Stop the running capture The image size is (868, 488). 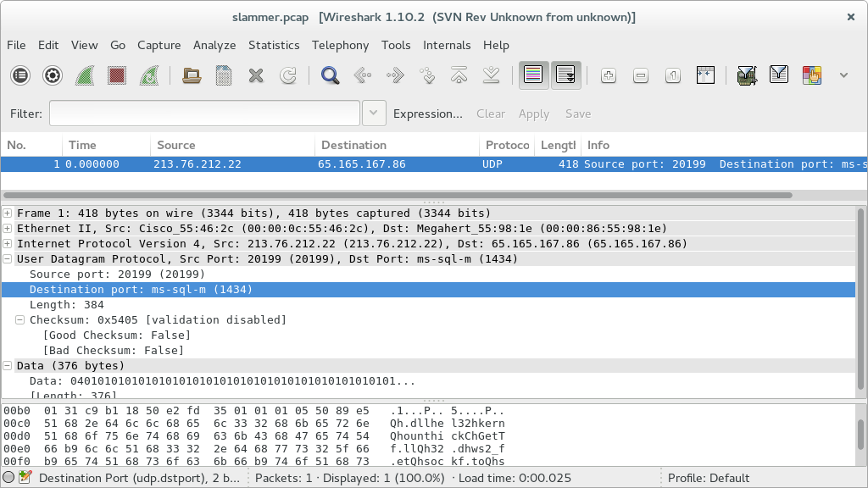tap(117, 75)
